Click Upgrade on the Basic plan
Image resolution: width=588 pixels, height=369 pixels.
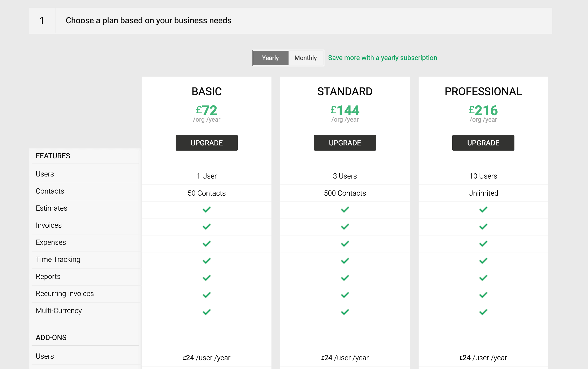pos(206,143)
